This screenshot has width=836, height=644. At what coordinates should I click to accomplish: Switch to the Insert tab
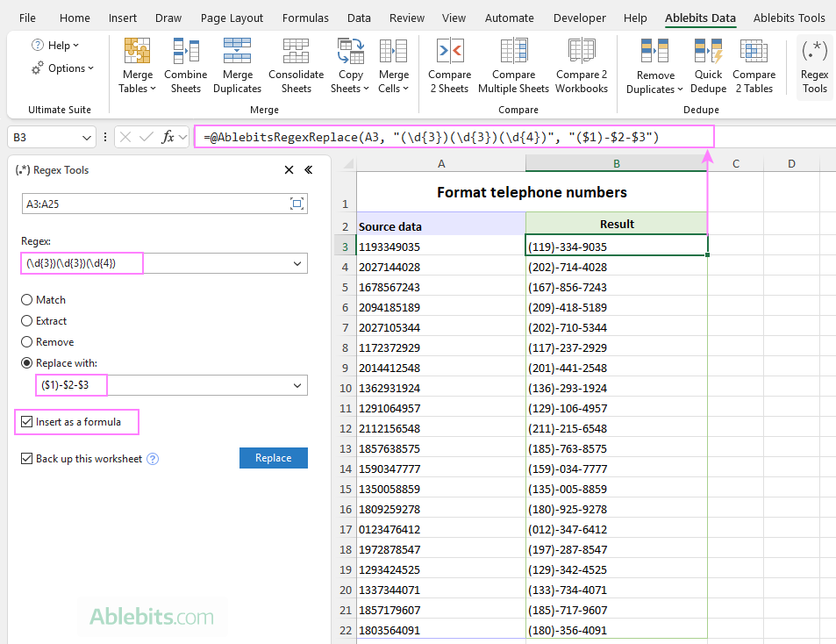(x=123, y=18)
